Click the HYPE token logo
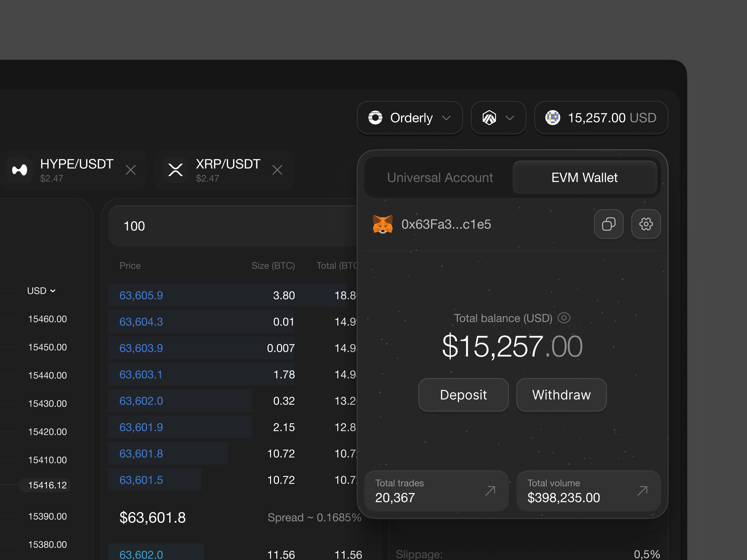This screenshot has width=747, height=560. 19,170
